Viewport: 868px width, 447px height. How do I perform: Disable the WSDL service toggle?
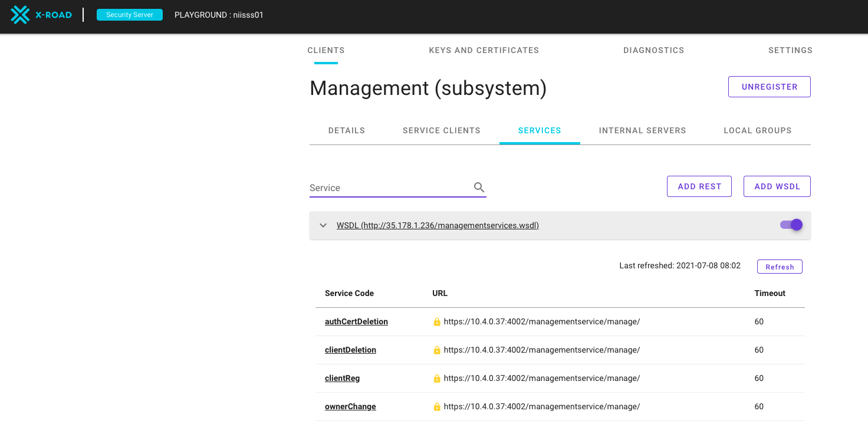tap(790, 225)
